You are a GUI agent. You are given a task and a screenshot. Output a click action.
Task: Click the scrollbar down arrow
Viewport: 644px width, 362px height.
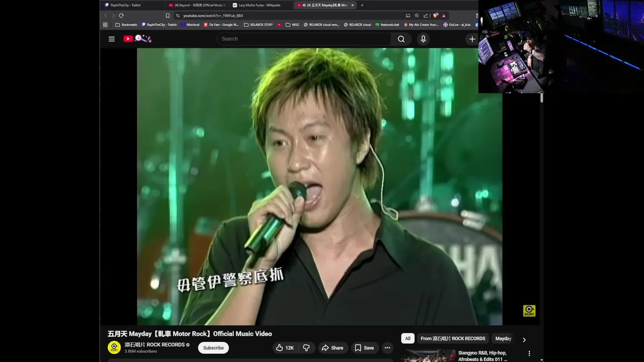click(542, 359)
